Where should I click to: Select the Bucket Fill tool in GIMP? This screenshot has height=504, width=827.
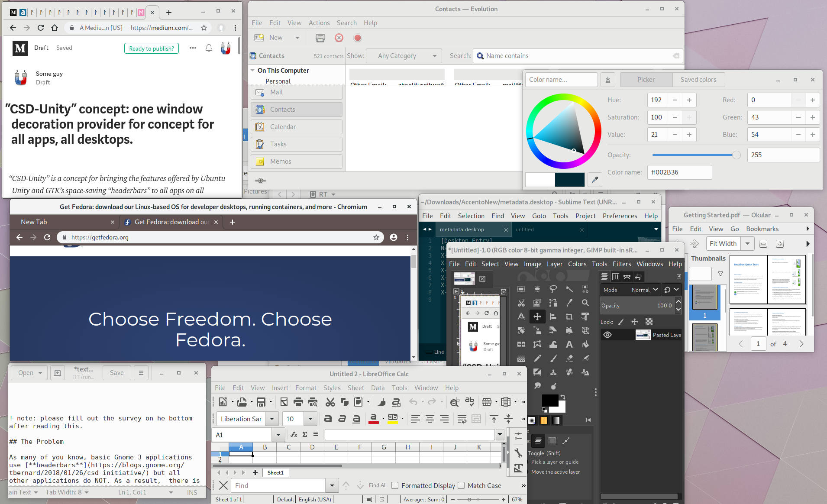[x=585, y=345]
